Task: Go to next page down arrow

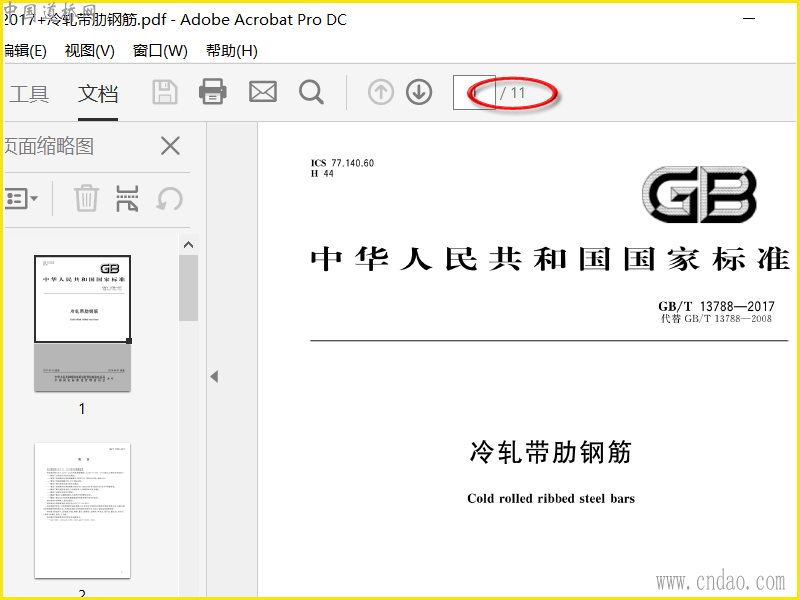Action: click(419, 92)
